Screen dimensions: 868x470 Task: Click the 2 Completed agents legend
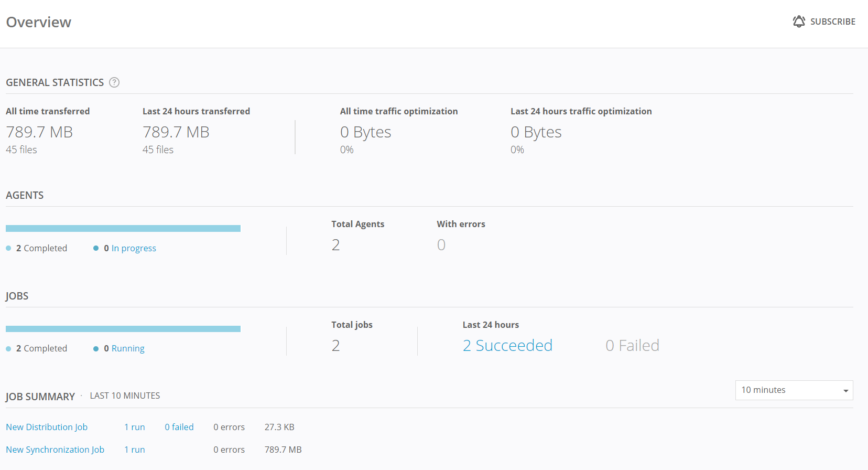pos(41,248)
